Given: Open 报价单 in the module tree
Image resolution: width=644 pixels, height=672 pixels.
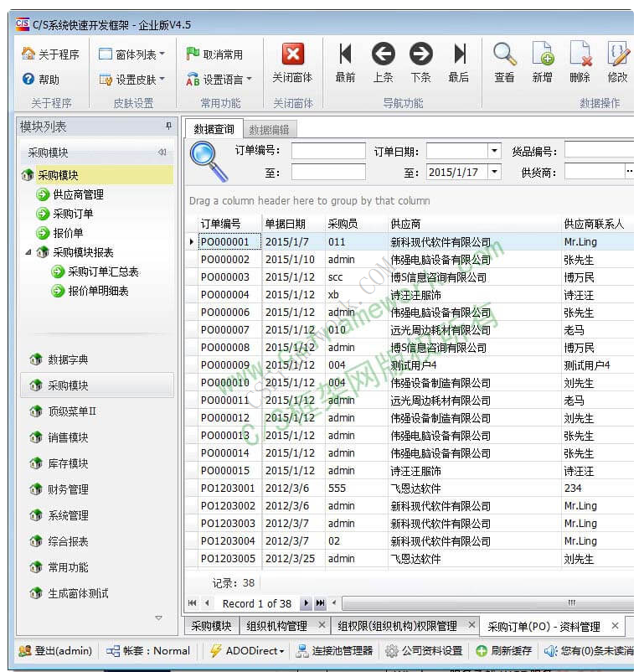Looking at the screenshot, I should coord(68,233).
